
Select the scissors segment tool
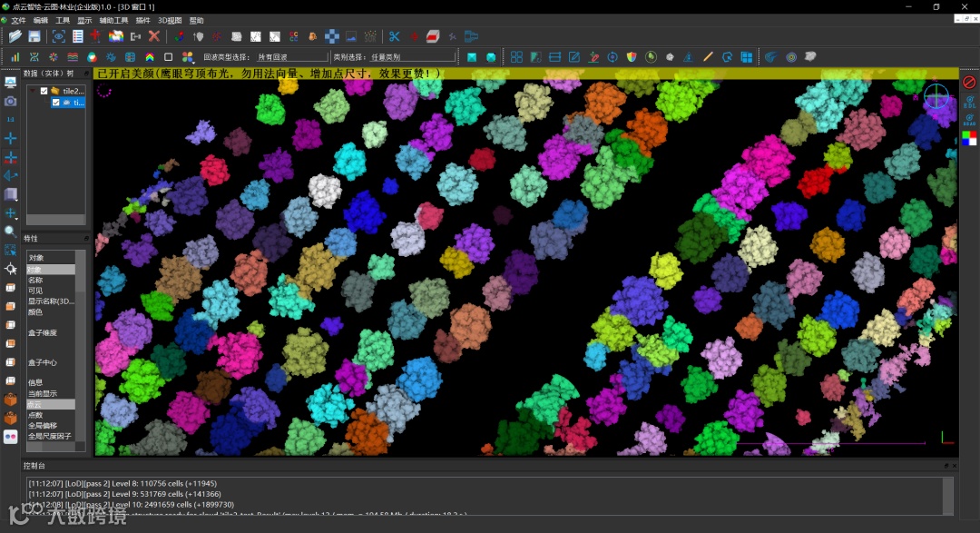tap(394, 36)
